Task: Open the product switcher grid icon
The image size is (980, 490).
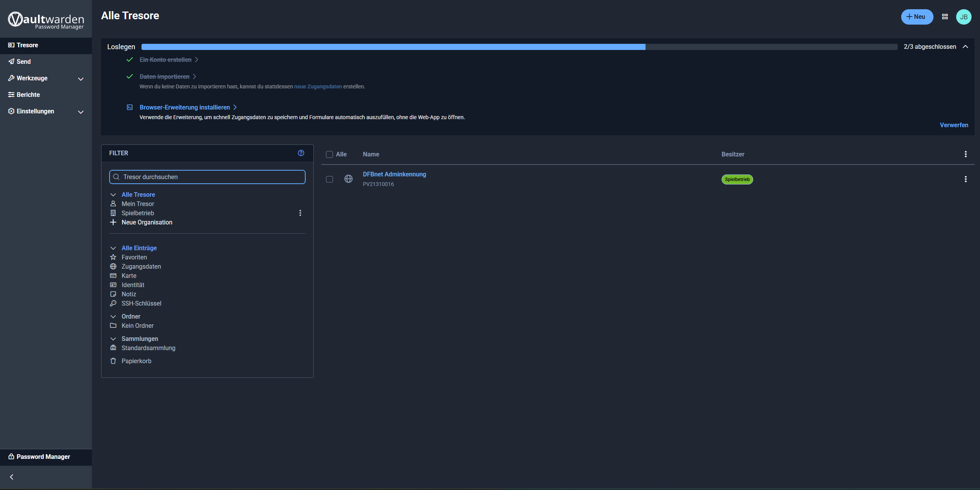Action: 945,17
